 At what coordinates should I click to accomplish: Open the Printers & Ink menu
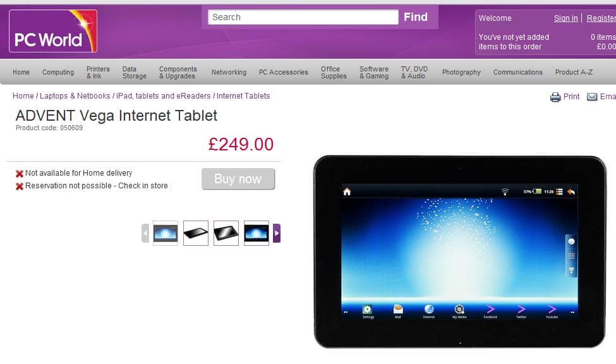coord(98,72)
